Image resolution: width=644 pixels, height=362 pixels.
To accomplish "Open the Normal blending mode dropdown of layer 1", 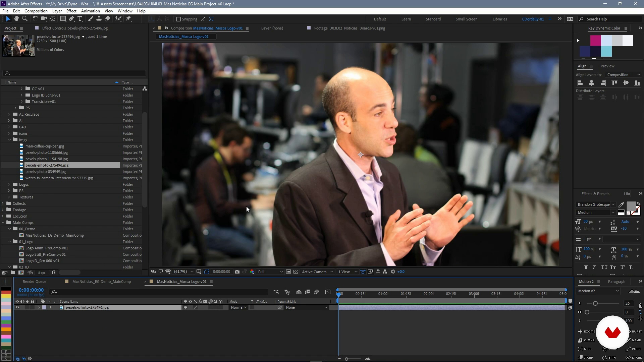I will (239, 307).
